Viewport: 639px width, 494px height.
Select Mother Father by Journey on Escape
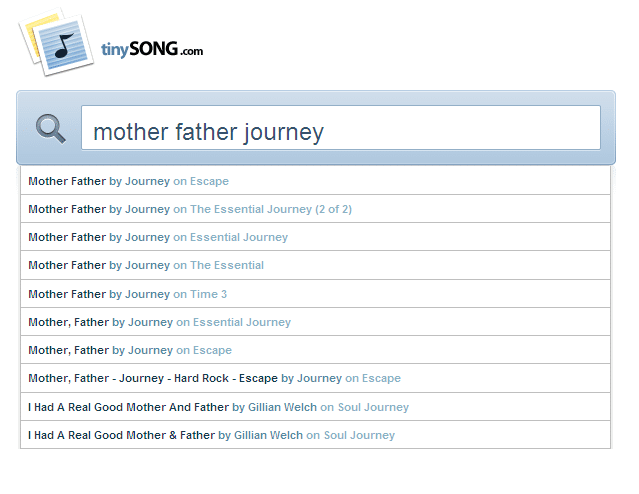(315, 181)
